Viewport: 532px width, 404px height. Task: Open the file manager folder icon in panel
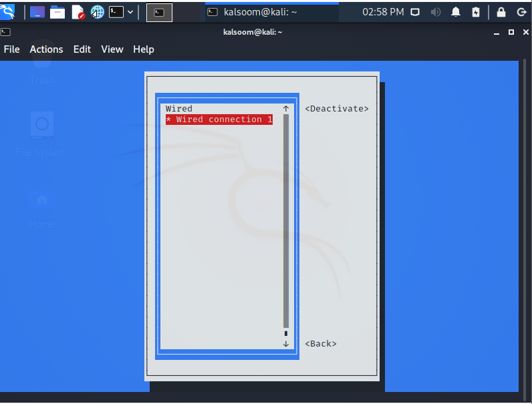pyautogui.click(x=57, y=13)
